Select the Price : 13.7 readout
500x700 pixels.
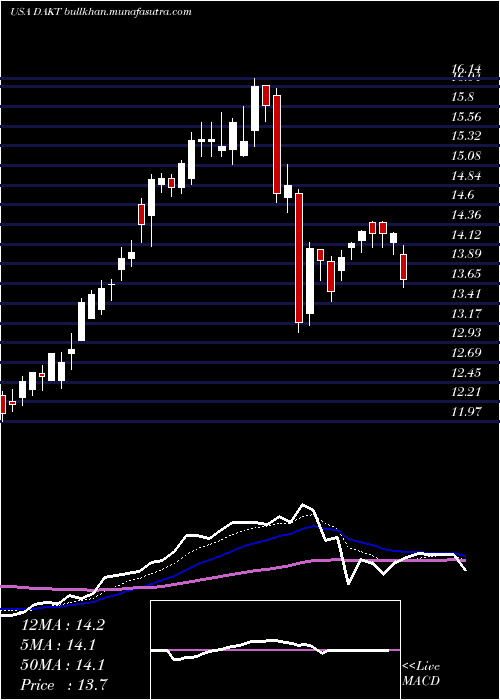click(63, 684)
